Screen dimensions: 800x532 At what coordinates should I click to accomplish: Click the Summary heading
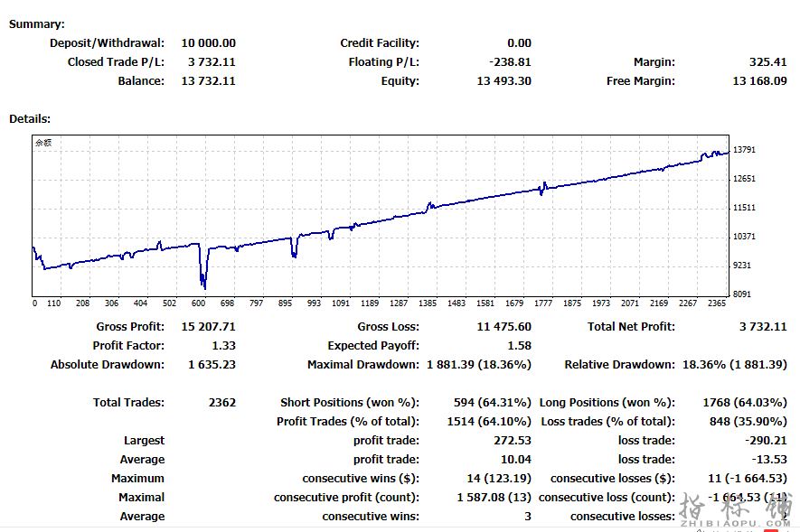click(x=37, y=24)
